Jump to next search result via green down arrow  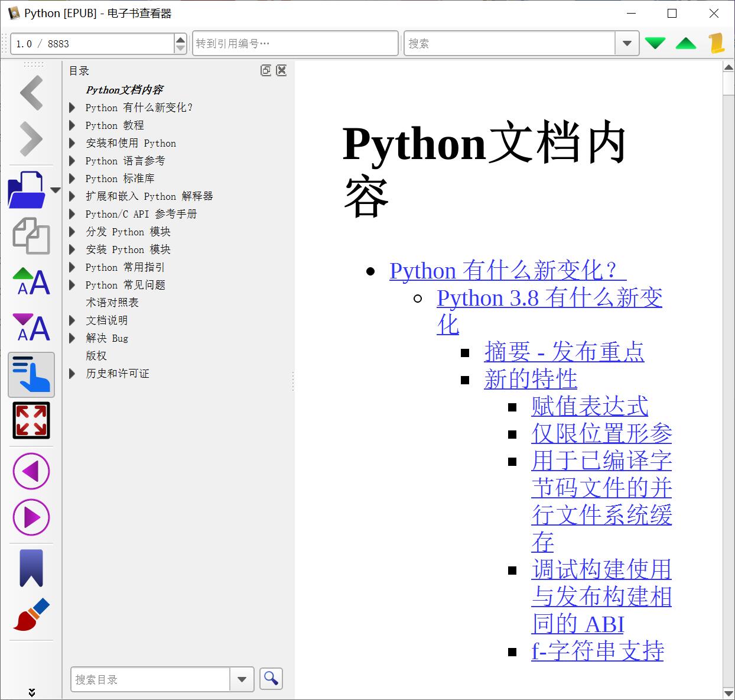coord(655,43)
